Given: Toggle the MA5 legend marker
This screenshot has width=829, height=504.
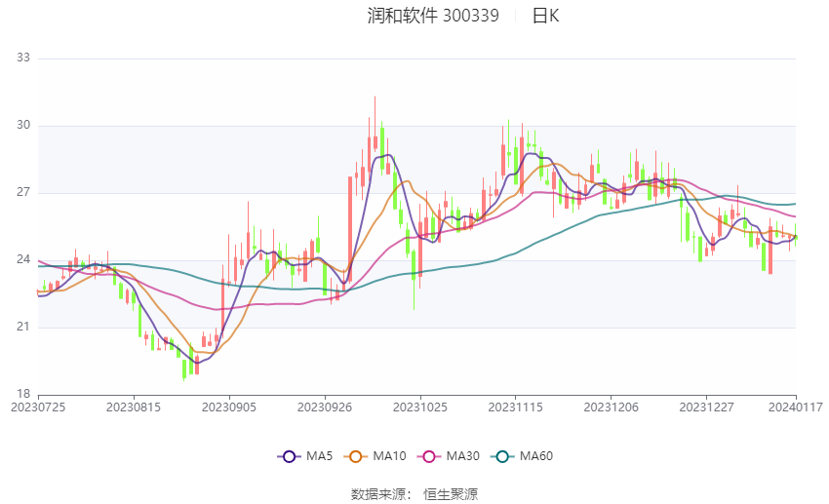Looking at the screenshot, I should coord(290,456).
